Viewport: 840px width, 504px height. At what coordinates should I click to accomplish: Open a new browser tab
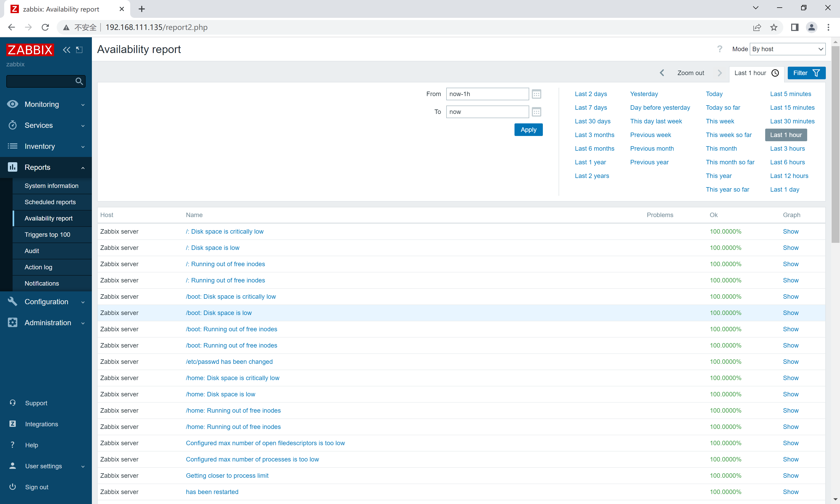click(x=142, y=9)
